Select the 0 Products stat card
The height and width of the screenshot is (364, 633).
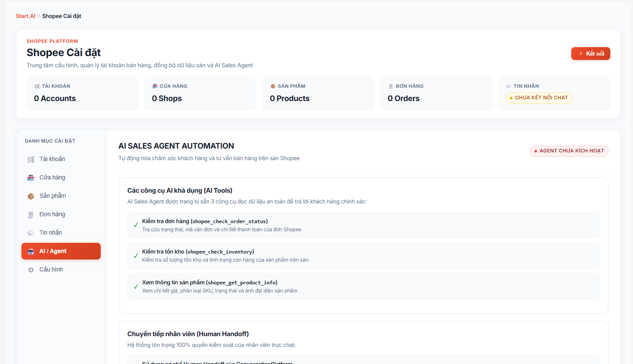pyautogui.click(x=318, y=93)
